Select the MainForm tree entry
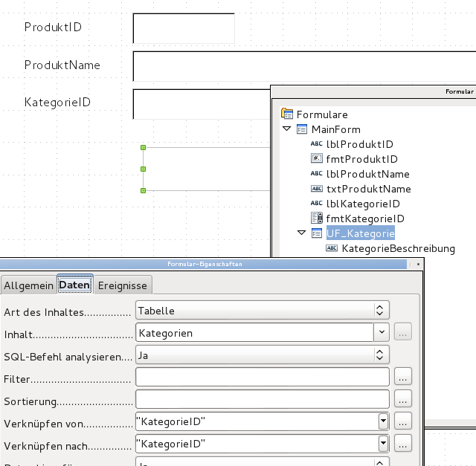This screenshot has height=466, width=476. pyautogui.click(x=336, y=129)
